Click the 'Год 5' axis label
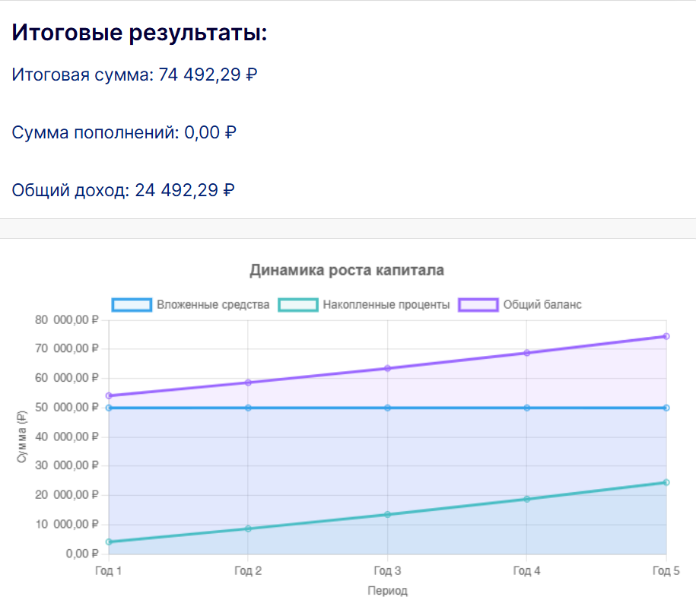 [666, 570]
